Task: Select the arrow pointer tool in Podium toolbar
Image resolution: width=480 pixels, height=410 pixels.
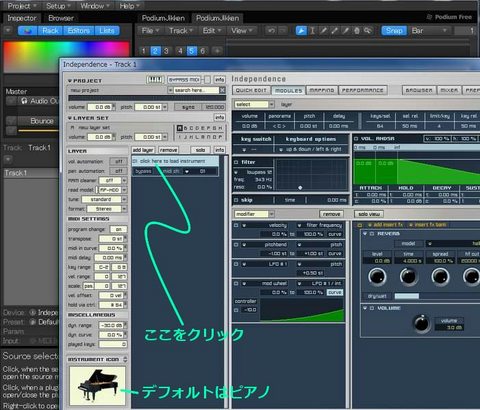Action: [x=301, y=31]
